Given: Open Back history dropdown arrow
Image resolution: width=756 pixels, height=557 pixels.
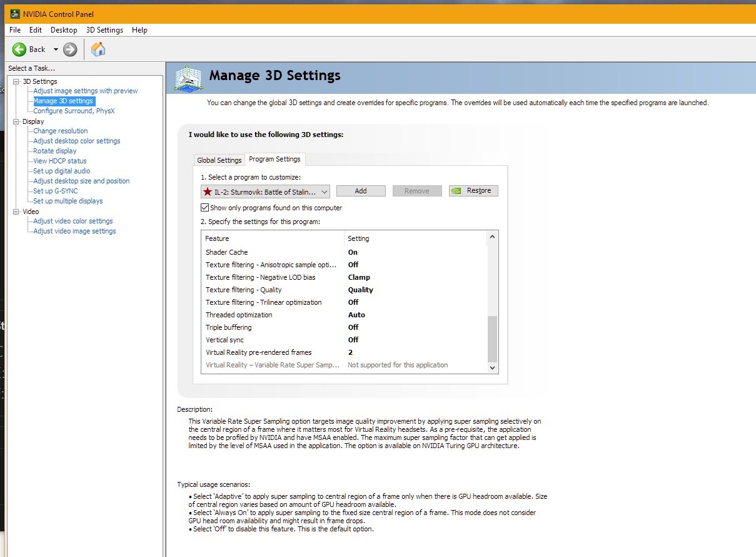Looking at the screenshot, I should 56,49.
